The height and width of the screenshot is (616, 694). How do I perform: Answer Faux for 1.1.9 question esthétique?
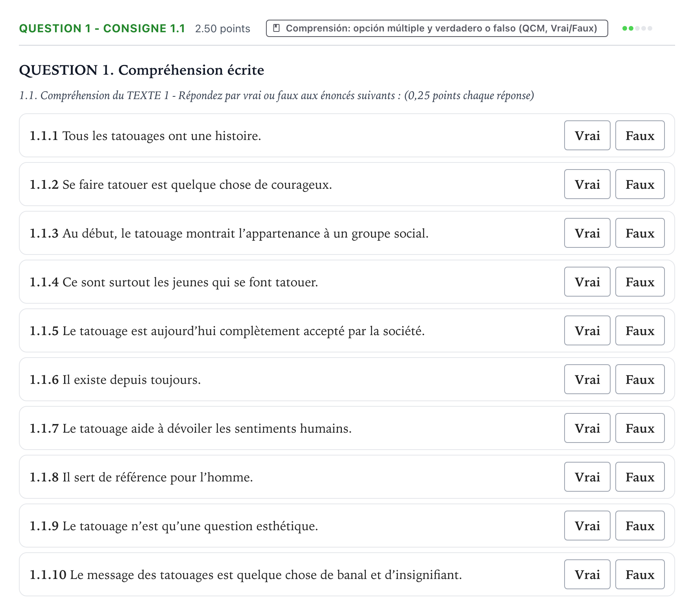pyautogui.click(x=640, y=526)
